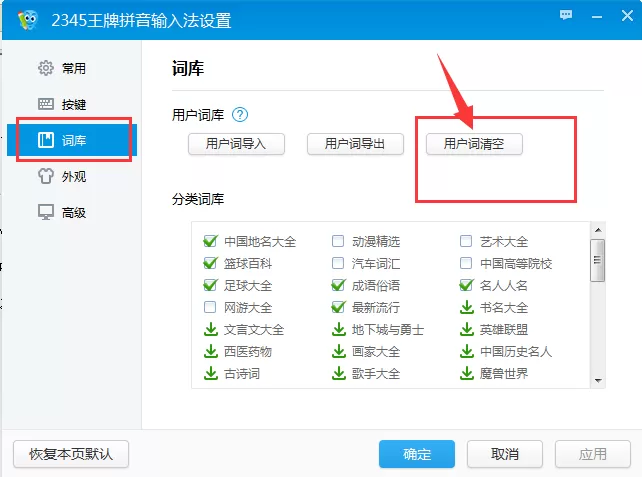
Task: Download the 西医药物 dictionary
Action: pos(210,352)
